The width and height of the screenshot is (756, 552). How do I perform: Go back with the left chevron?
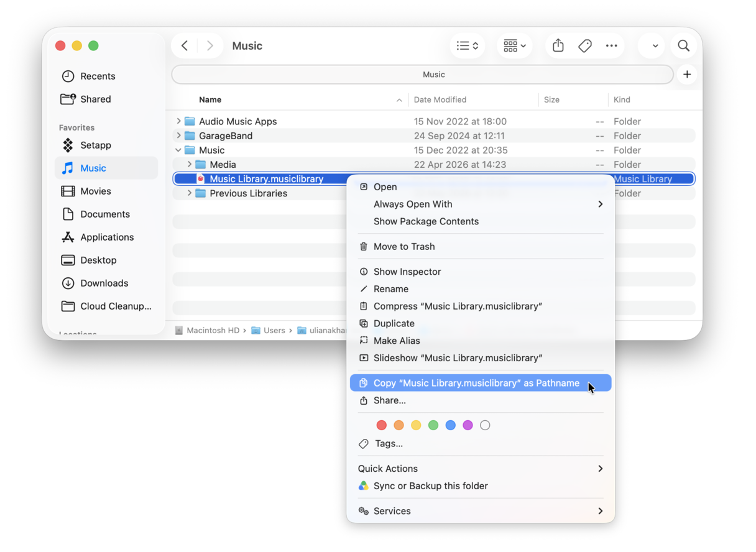tap(185, 46)
